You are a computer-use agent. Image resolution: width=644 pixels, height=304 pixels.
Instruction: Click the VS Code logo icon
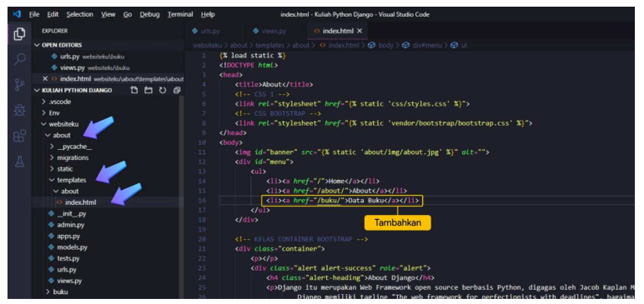17,14
